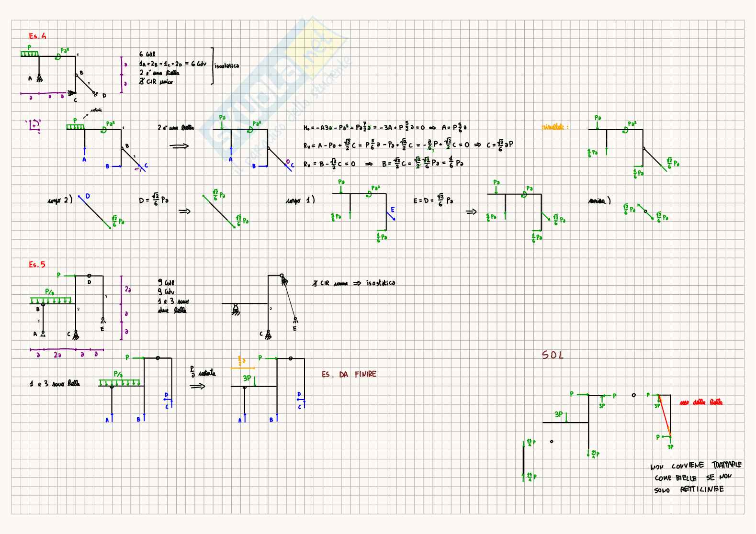Click the 'corpo 2)' label
The width and height of the screenshot is (756, 534).
pos(60,200)
